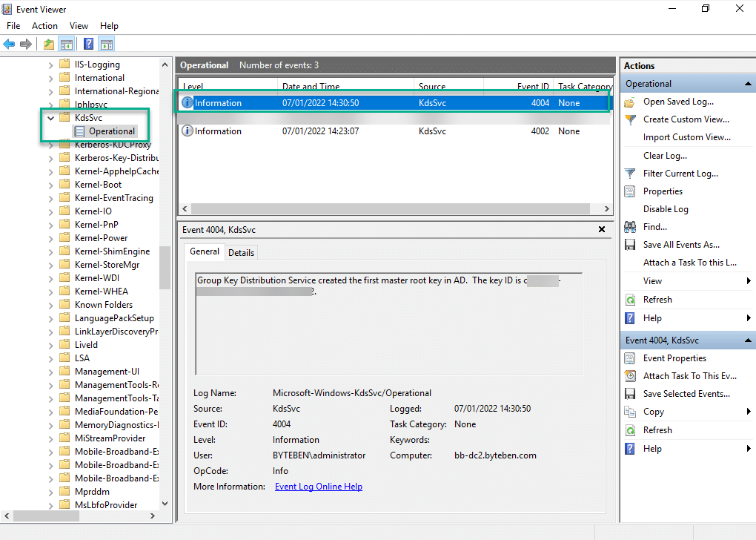Screen dimensions: 756x540
Task: Click Attach a Task To this Log action
Action: 689,263
